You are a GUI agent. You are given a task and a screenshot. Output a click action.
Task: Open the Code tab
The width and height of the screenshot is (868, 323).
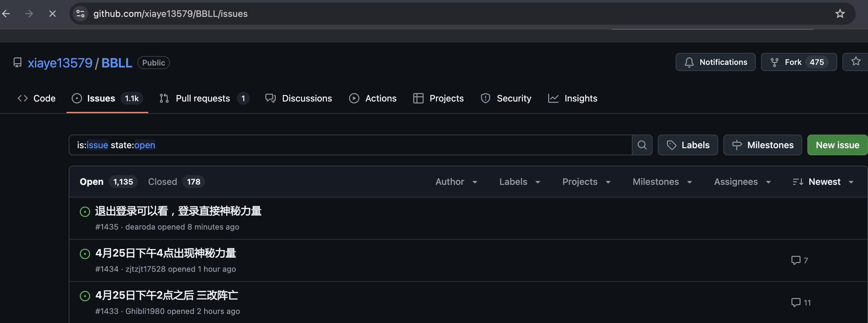(x=36, y=98)
